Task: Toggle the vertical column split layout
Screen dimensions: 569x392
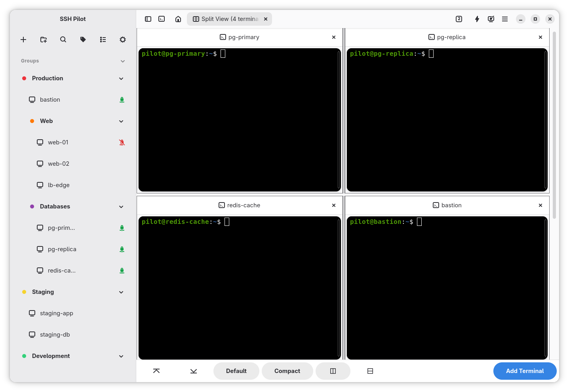Action: pos(333,371)
